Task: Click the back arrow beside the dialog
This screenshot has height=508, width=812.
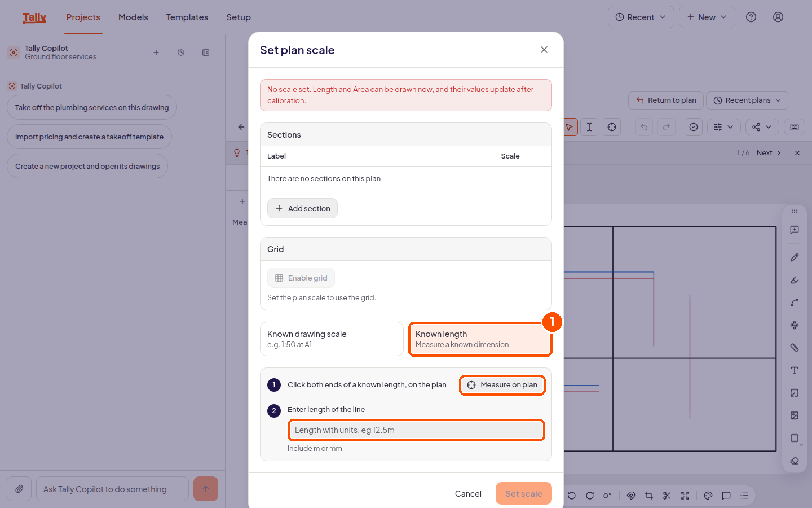Action: (241, 127)
